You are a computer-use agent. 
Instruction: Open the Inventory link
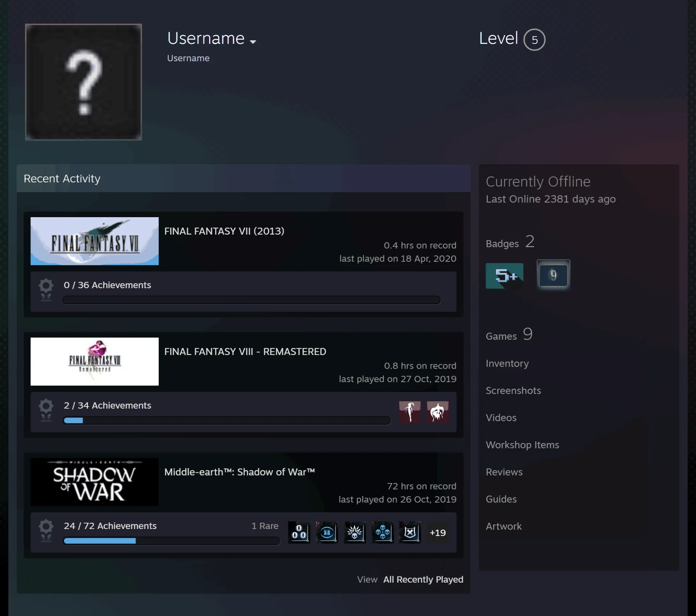(x=507, y=363)
